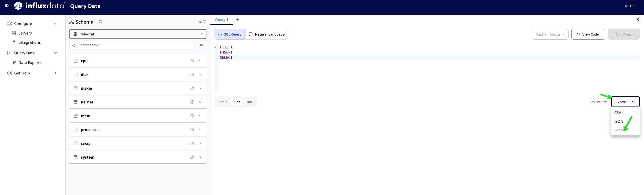
Task: Click the Search tables input field
Action: pyautogui.click(x=134, y=45)
